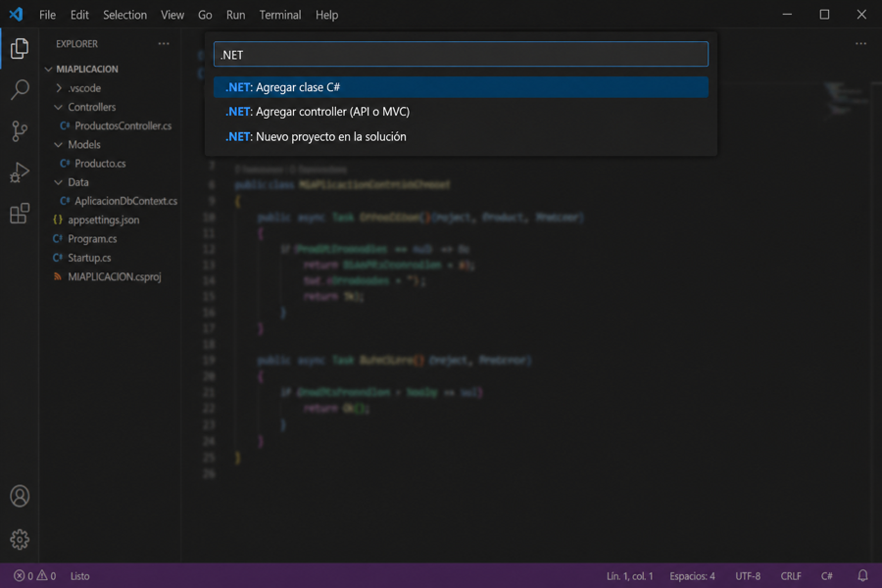Open the Terminal menu

click(280, 15)
